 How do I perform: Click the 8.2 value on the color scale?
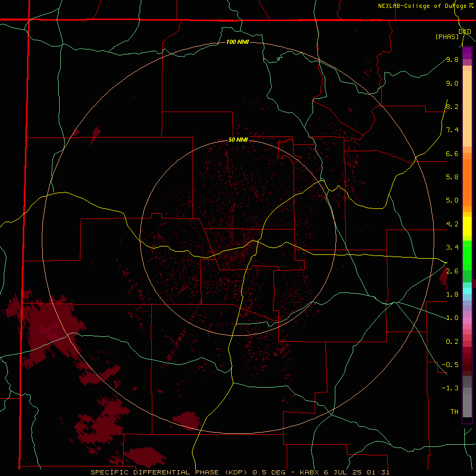[452, 107]
